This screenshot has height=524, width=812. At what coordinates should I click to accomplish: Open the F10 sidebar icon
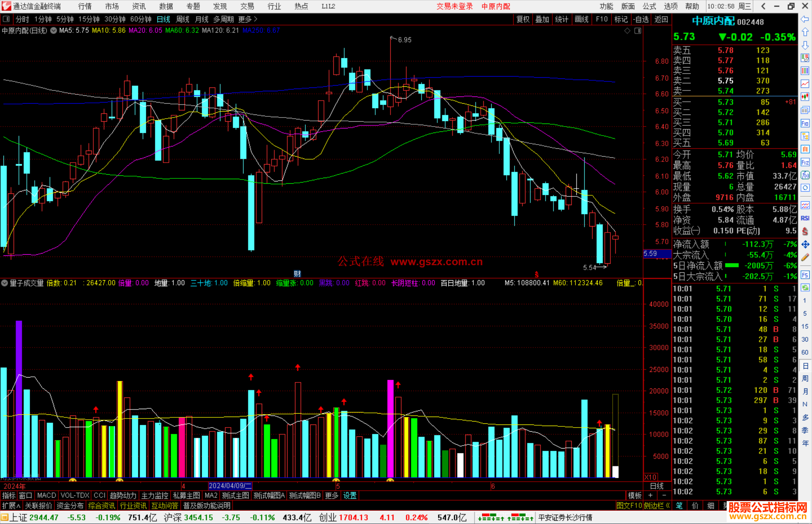[805, 124]
